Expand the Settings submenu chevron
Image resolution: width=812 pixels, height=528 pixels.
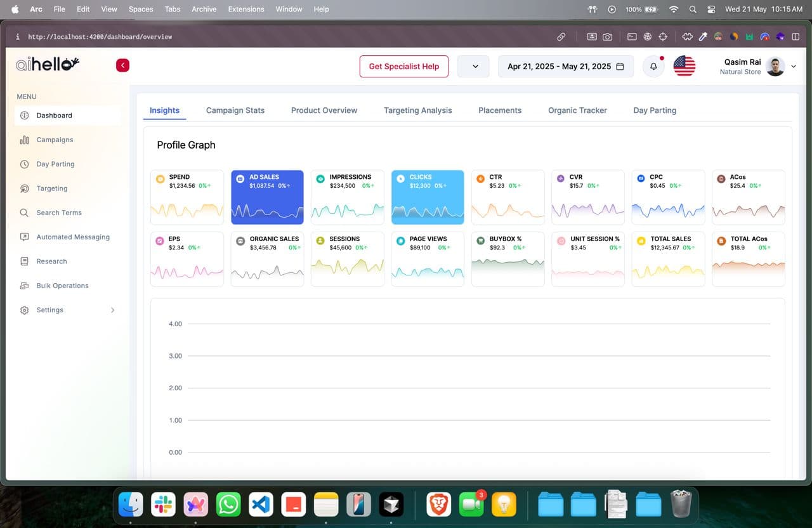pos(113,310)
